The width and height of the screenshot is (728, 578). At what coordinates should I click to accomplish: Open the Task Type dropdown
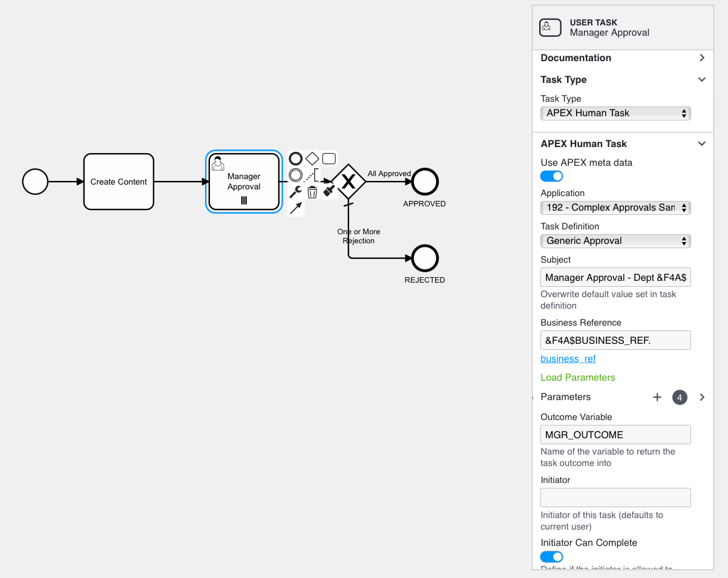pos(615,113)
